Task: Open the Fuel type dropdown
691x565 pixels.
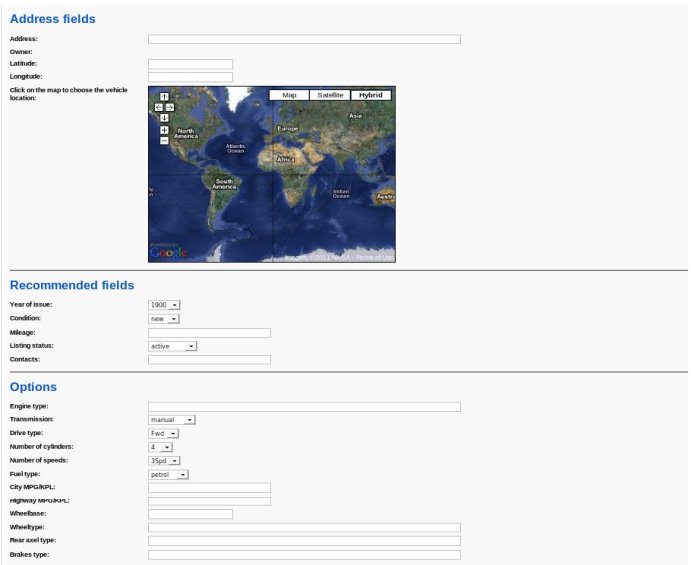Action: [x=168, y=475]
